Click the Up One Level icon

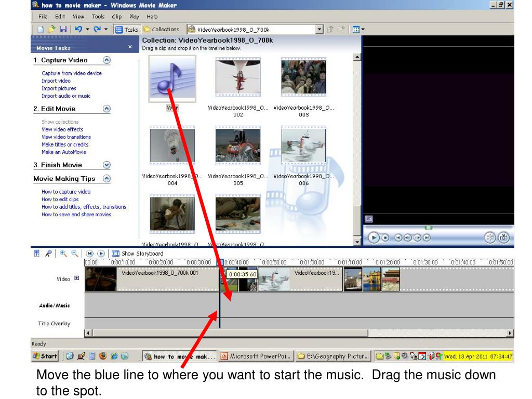pos(330,29)
